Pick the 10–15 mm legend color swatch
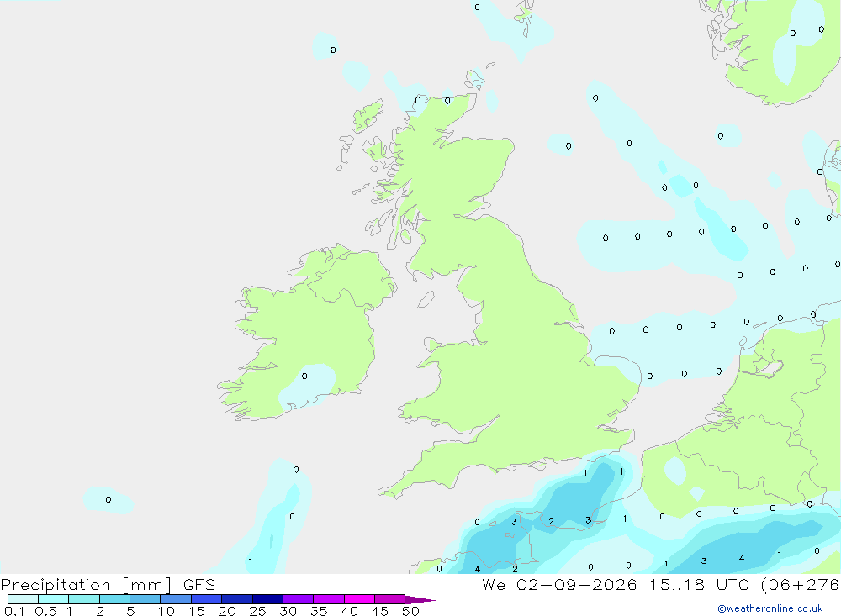This screenshot has width=841, height=616. tap(176, 599)
